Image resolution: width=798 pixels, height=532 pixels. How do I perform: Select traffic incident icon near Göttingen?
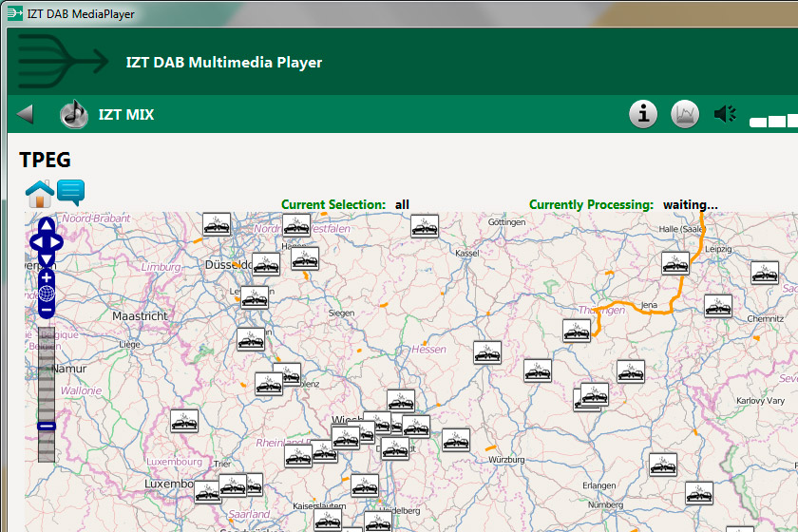(425, 226)
